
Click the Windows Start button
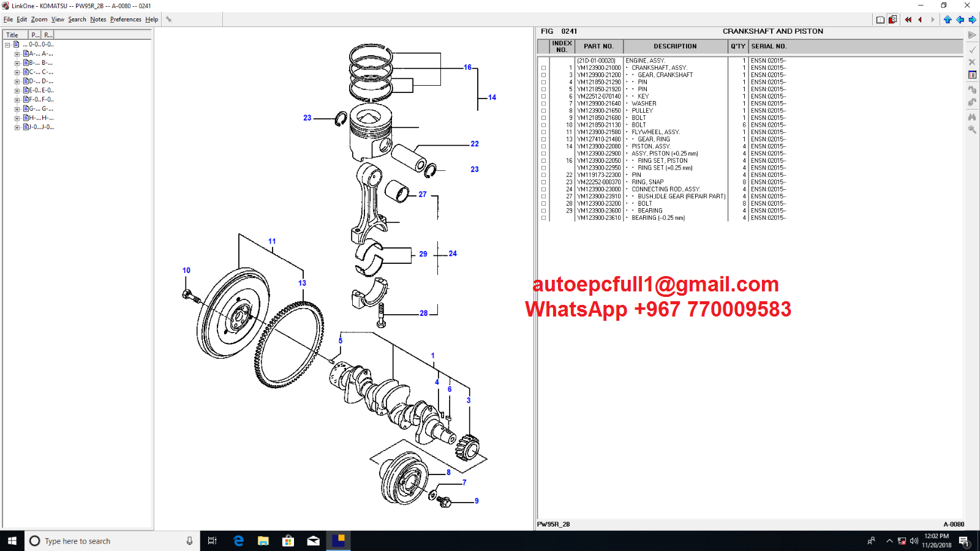(12, 541)
